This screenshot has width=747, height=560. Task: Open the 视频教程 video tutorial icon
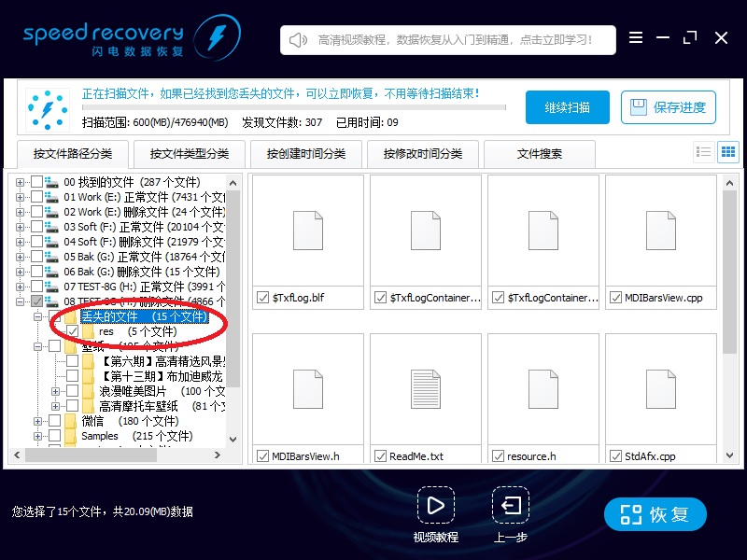pyautogui.click(x=435, y=506)
